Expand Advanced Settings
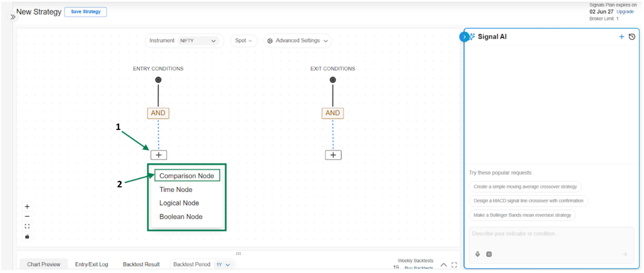The image size is (644, 273). (x=298, y=41)
